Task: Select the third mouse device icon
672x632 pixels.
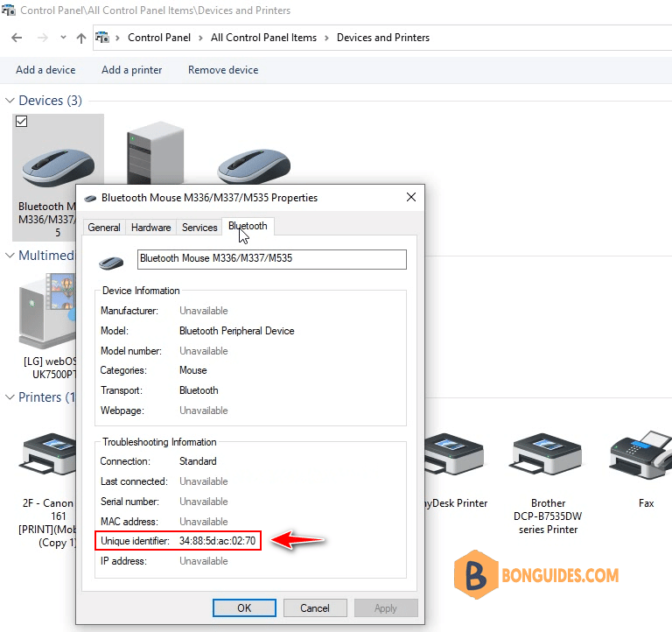Action: click(254, 166)
